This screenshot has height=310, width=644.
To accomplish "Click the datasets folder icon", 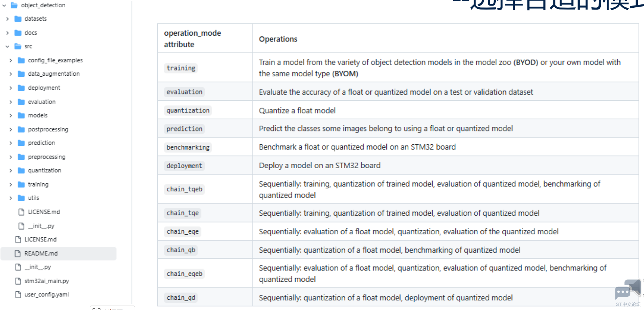I will (18, 19).
